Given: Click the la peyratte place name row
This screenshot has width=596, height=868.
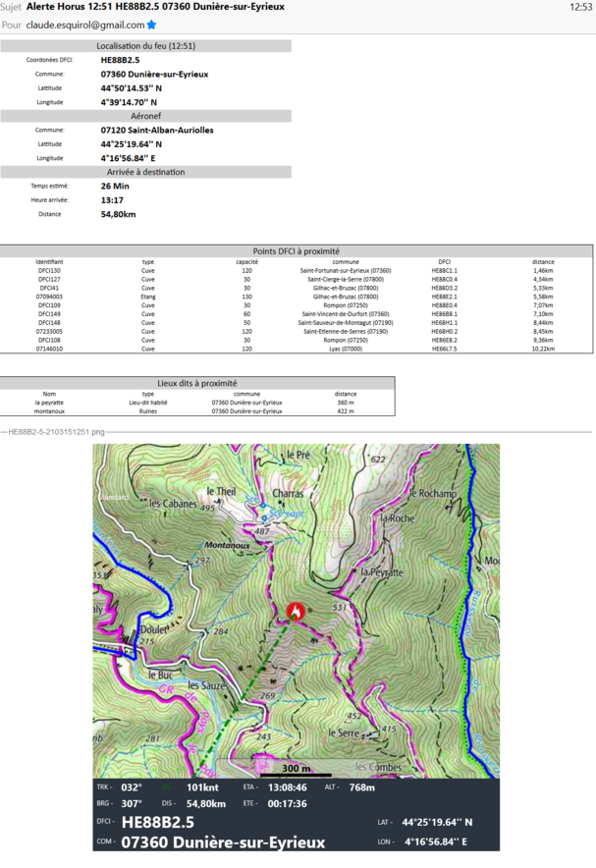Looking at the screenshot, I should [49, 403].
